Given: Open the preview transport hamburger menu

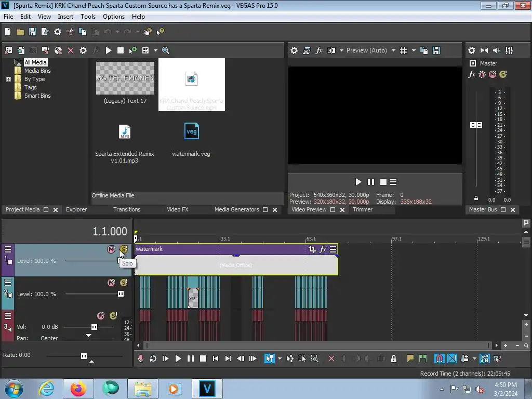Looking at the screenshot, I should (x=393, y=182).
